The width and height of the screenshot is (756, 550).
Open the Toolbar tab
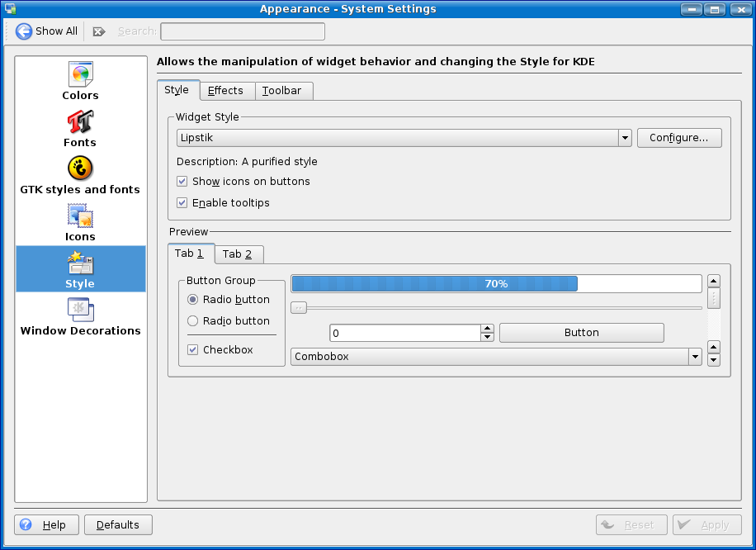coord(282,91)
